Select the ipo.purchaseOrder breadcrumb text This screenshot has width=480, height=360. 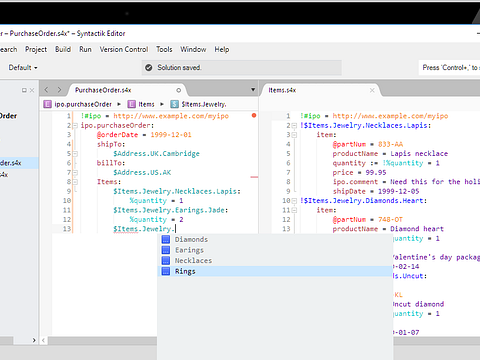[83, 104]
